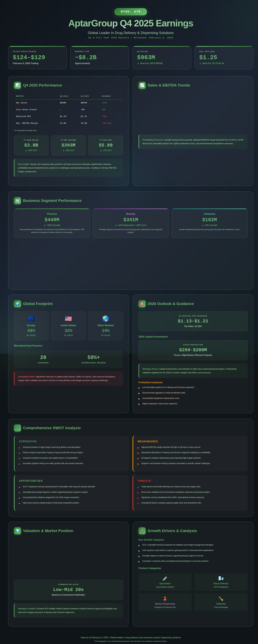Screen dimensions: 258x644
Task: Click the Nasal Delivery icon
Action: coord(221,578)
